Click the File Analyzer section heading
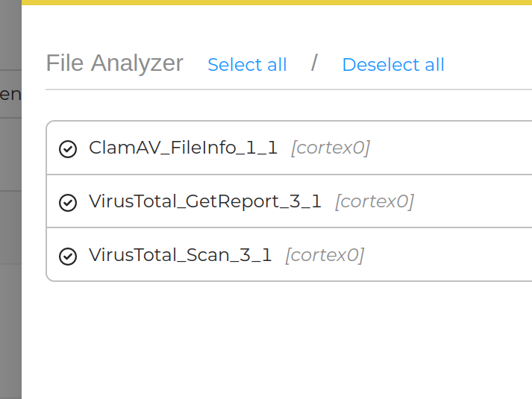The width and height of the screenshot is (532, 399). pos(114,63)
